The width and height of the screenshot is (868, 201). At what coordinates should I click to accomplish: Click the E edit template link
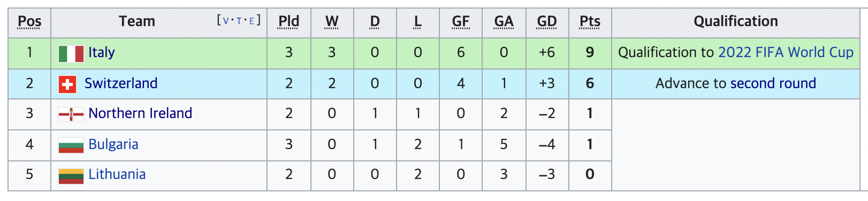(x=252, y=21)
